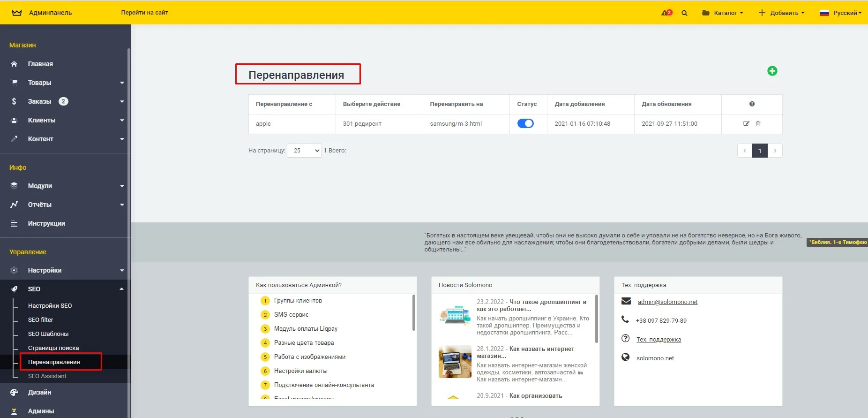Screen dimensions: 868x418
Task: Expand the Каталог dropdown
Action: pos(722,13)
